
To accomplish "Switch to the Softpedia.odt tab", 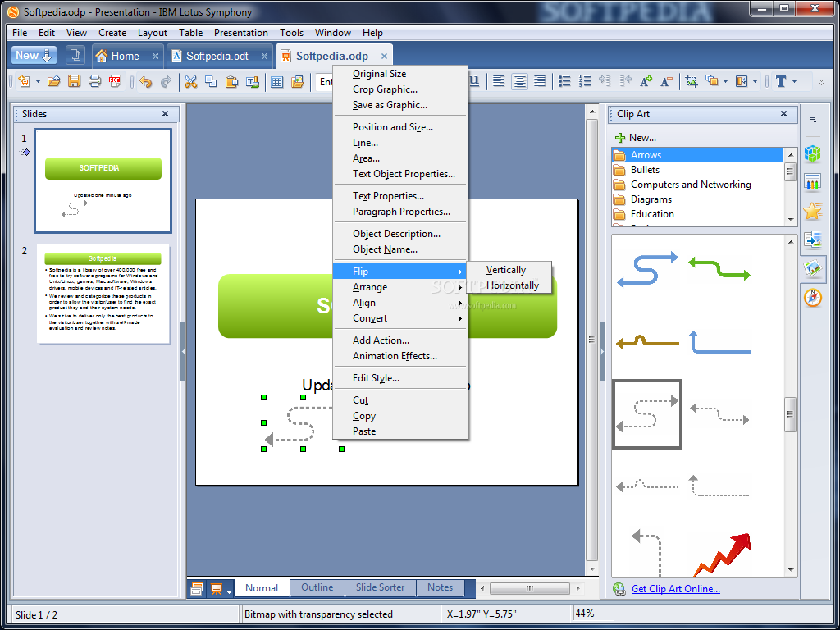I will click(x=217, y=56).
